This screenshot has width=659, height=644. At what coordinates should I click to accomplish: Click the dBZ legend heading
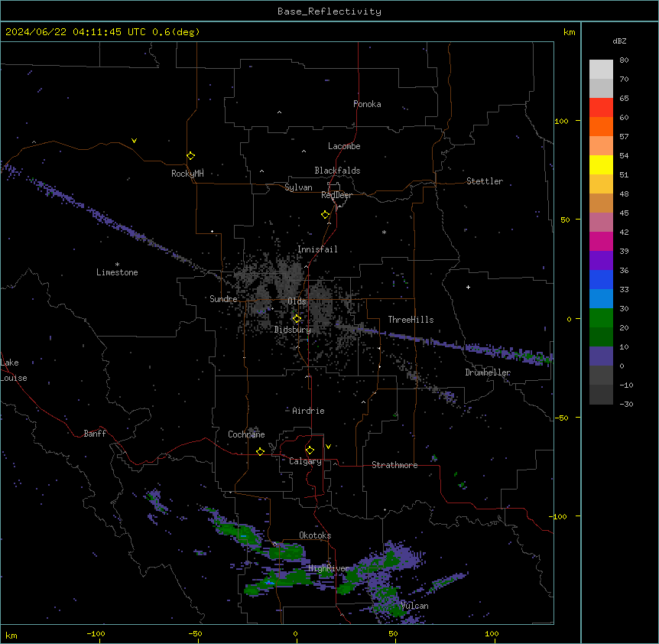point(619,41)
